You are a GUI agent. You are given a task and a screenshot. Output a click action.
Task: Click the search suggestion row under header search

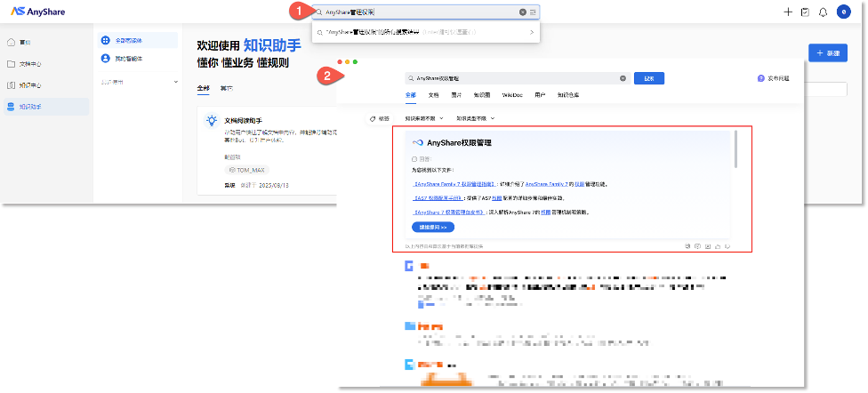click(x=425, y=33)
